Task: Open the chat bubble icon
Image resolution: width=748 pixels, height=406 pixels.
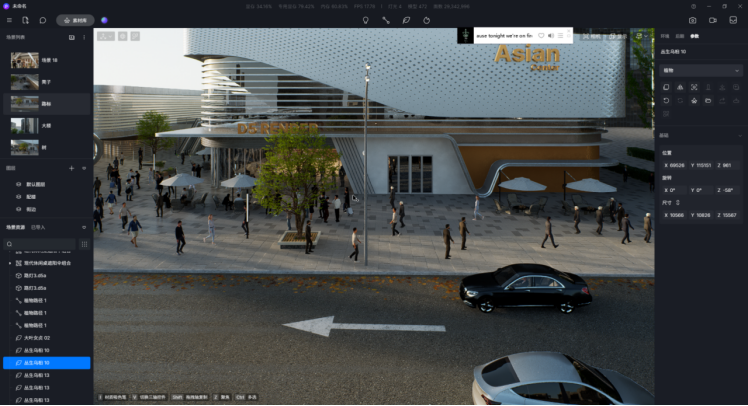Action: click(42, 19)
